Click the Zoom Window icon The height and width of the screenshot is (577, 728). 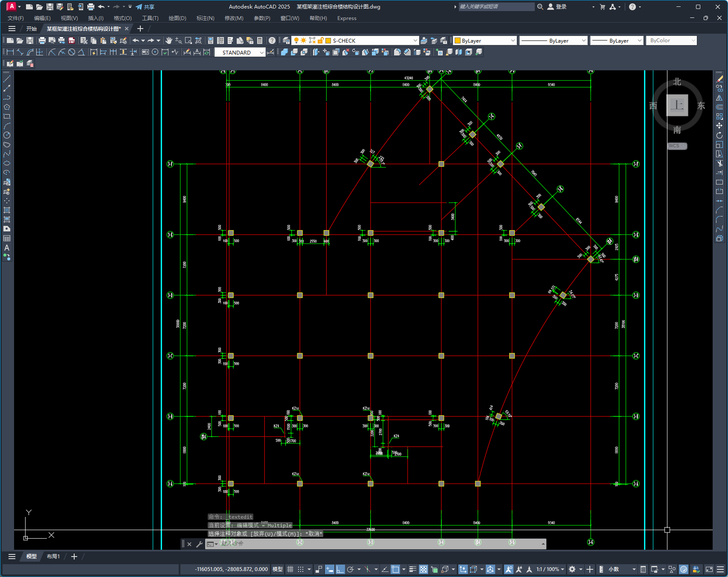tap(188, 40)
